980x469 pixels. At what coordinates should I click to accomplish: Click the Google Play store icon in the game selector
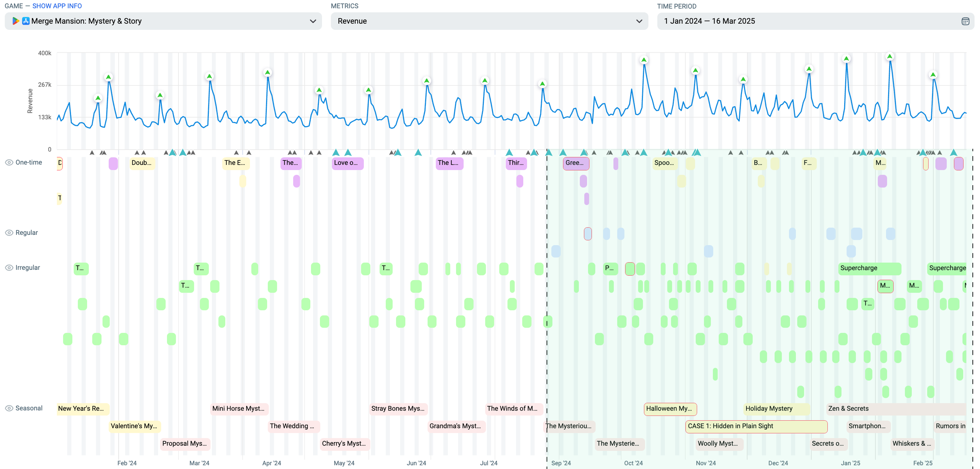tap(15, 21)
